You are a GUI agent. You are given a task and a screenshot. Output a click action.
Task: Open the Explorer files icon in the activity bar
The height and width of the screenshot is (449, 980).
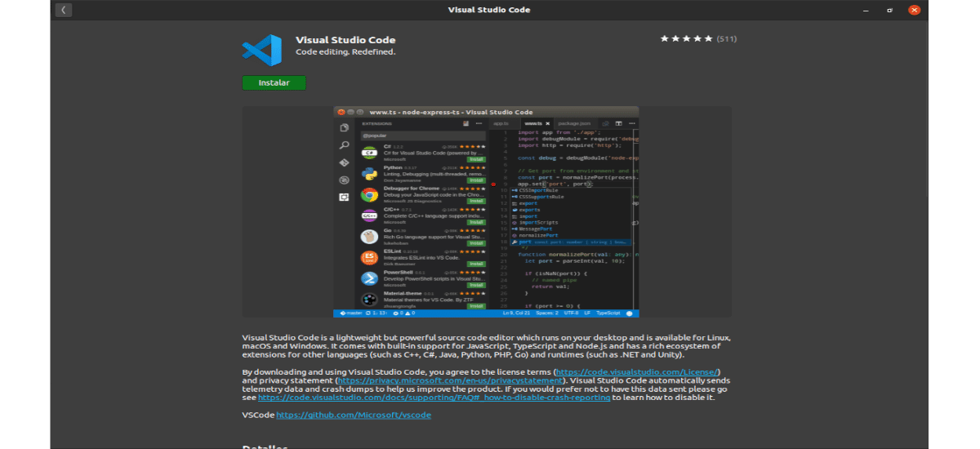click(x=345, y=127)
